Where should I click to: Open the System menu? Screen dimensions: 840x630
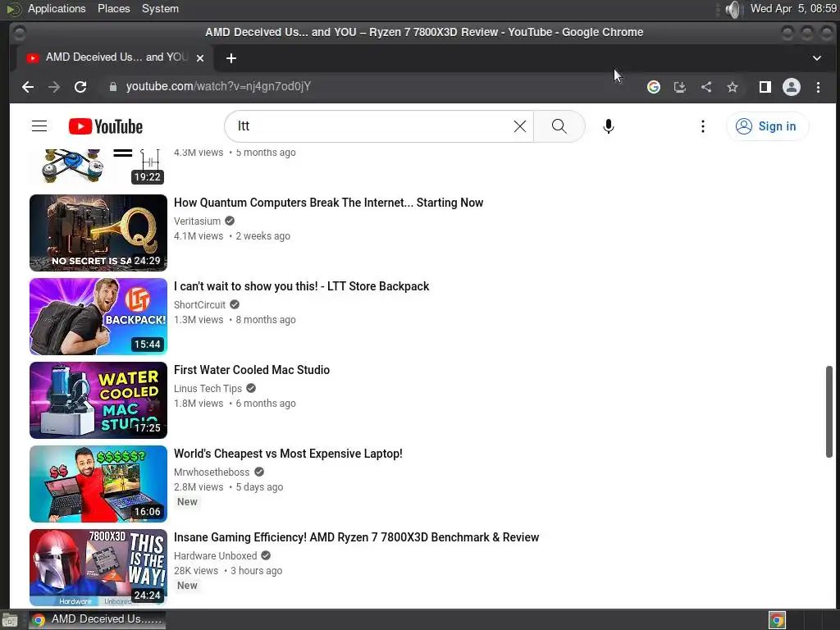(x=160, y=8)
